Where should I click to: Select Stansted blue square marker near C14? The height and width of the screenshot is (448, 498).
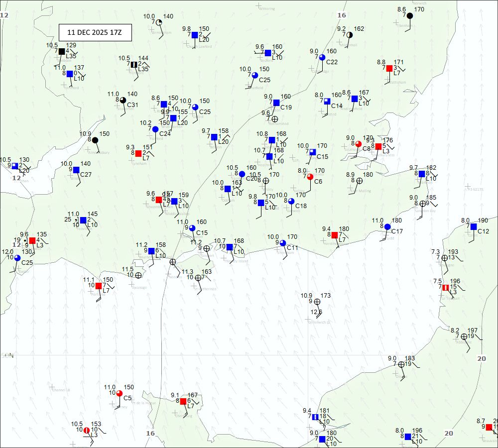(x=327, y=101)
